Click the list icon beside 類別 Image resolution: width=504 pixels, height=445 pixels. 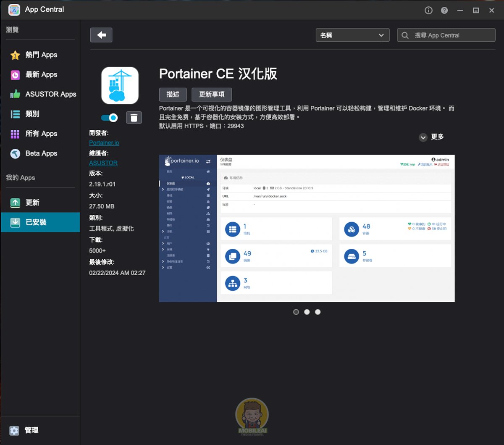point(15,114)
